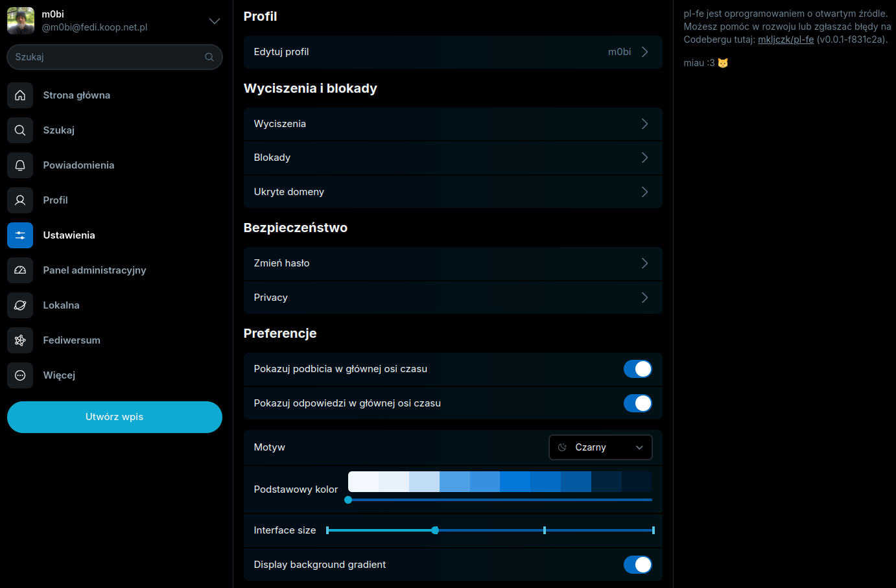
Task: Click the Więcej three-dots icon
Action: (x=20, y=375)
